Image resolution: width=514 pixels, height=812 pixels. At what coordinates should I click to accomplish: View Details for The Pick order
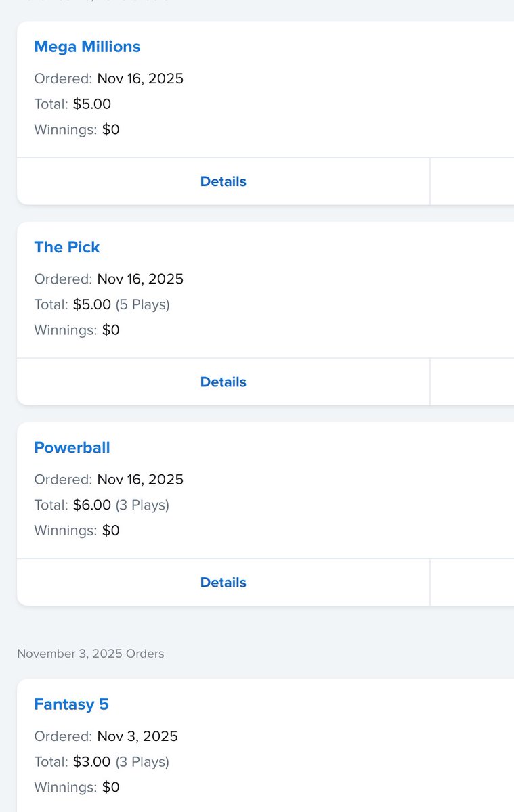tap(223, 382)
